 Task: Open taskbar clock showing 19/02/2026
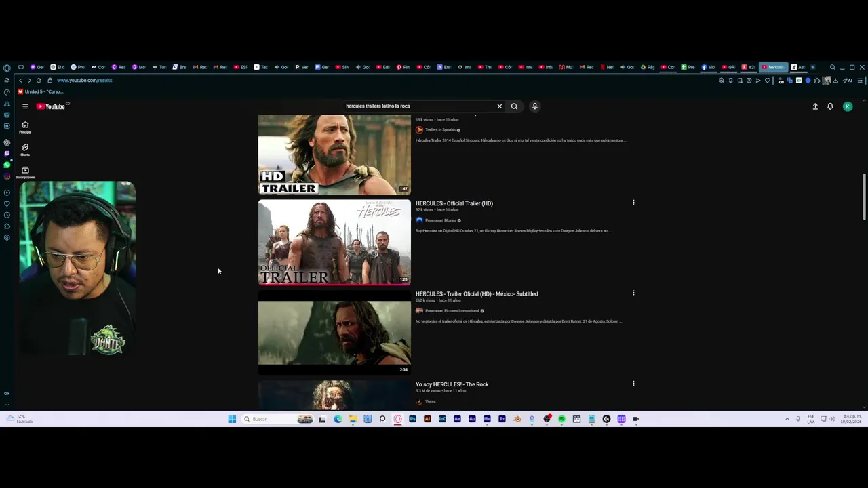pos(852,419)
